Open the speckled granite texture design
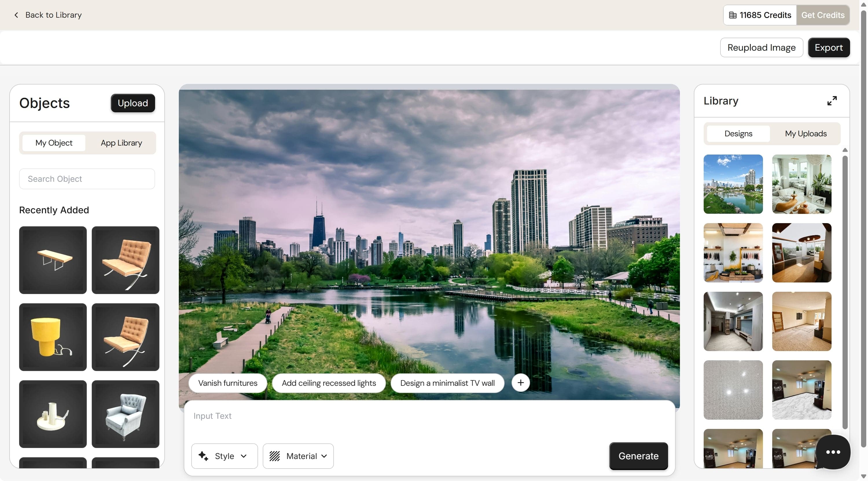This screenshot has width=868, height=481. pyautogui.click(x=733, y=390)
